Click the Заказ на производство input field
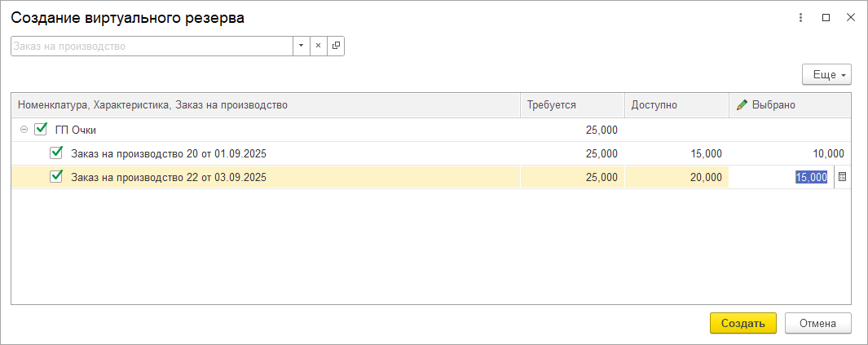This screenshot has height=345, width=868. [x=152, y=46]
